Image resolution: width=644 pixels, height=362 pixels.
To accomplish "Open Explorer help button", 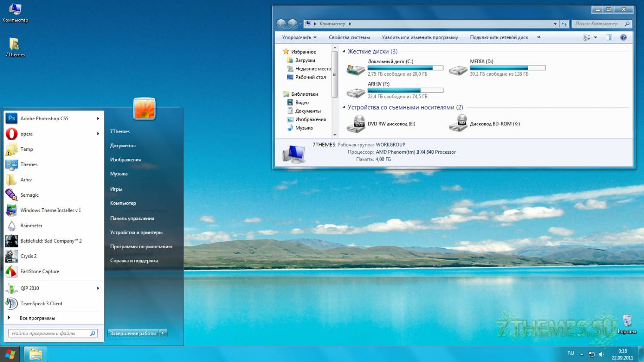I will click(x=623, y=37).
